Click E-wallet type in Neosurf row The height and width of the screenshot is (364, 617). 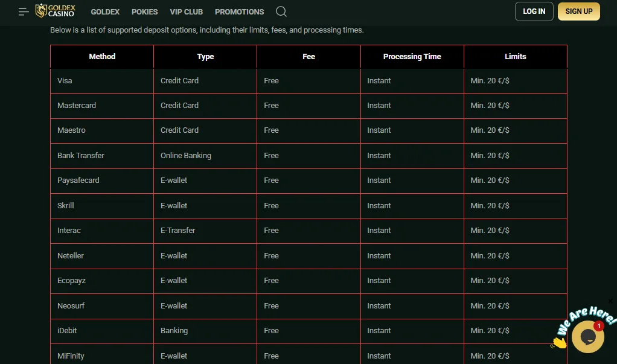tap(205, 306)
